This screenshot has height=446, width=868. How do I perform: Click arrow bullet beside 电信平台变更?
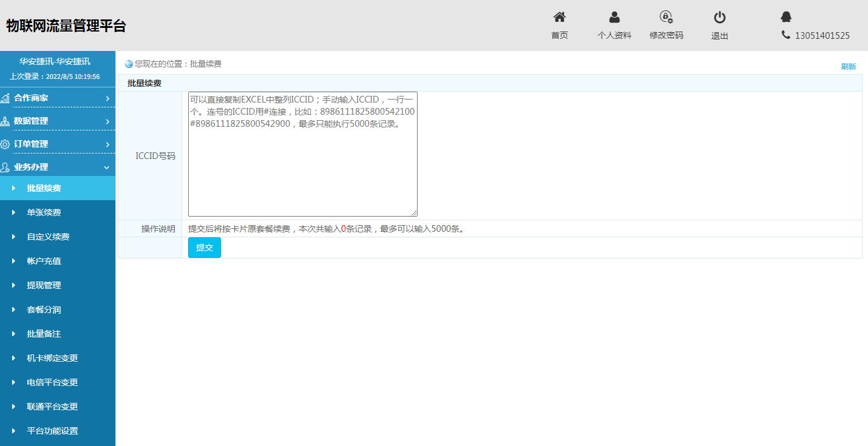coord(13,382)
